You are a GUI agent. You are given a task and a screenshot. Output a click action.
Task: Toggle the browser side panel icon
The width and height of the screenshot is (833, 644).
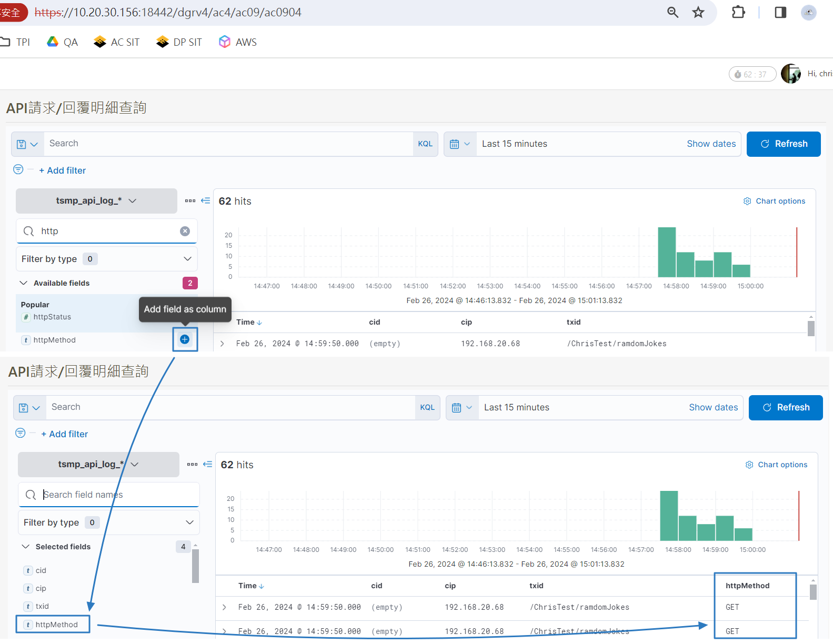(780, 12)
